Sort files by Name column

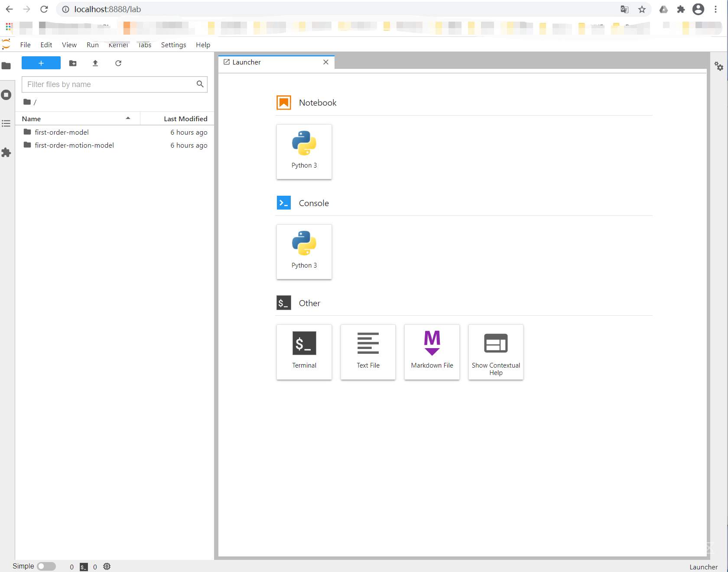78,119
